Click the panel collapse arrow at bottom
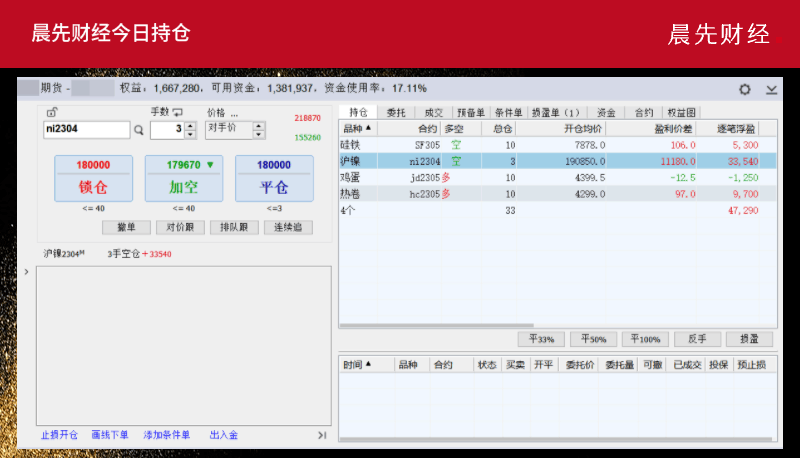Image resolution: width=800 pixels, height=458 pixels. (x=322, y=435)
